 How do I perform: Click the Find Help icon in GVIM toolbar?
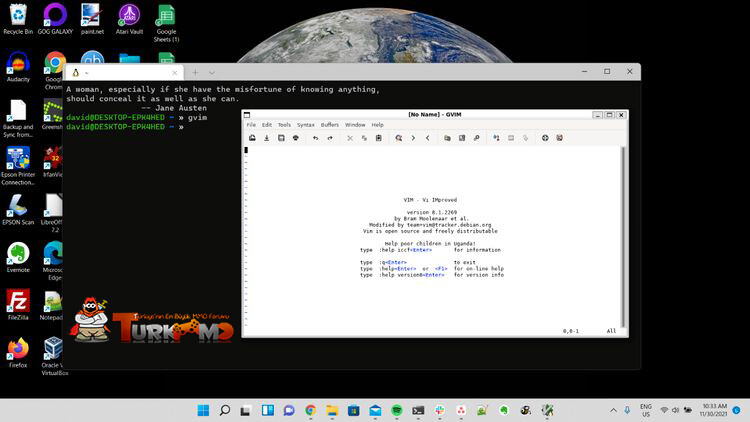click(x=560, y=138)
